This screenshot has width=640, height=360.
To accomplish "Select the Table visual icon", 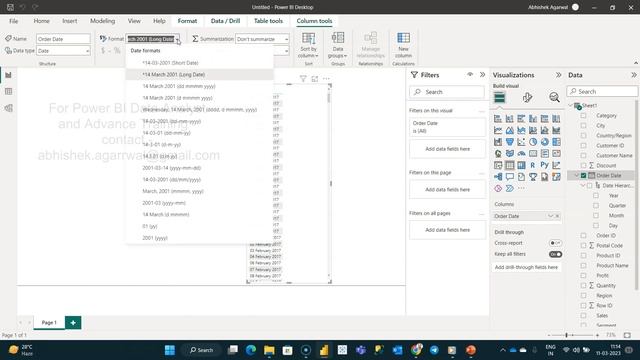I will 509,165.
